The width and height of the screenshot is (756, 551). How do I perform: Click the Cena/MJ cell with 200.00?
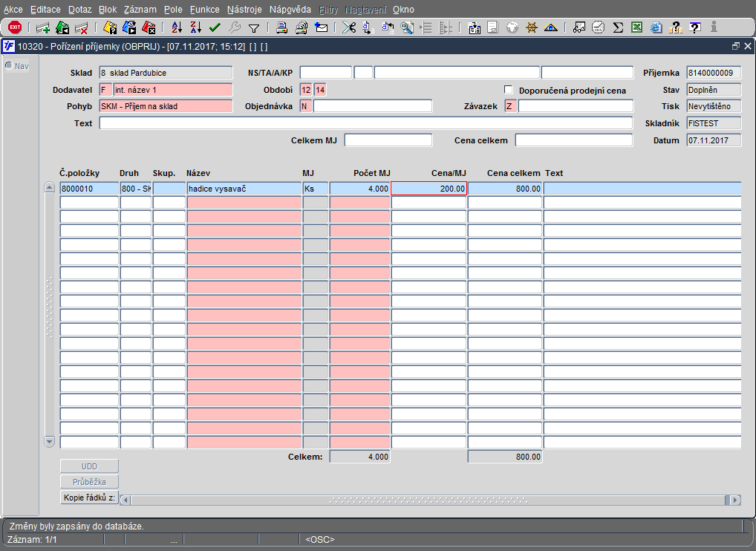[428, 189]
